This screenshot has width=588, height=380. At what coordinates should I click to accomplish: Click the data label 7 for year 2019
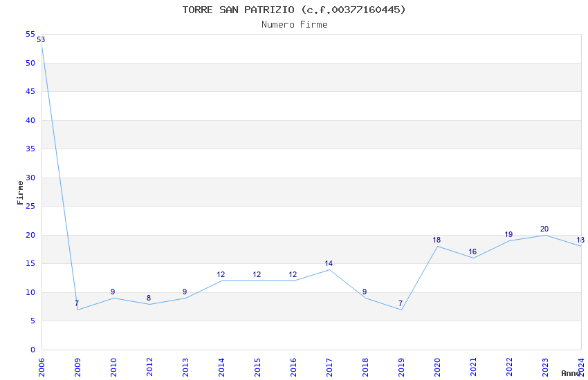[401, 303]
